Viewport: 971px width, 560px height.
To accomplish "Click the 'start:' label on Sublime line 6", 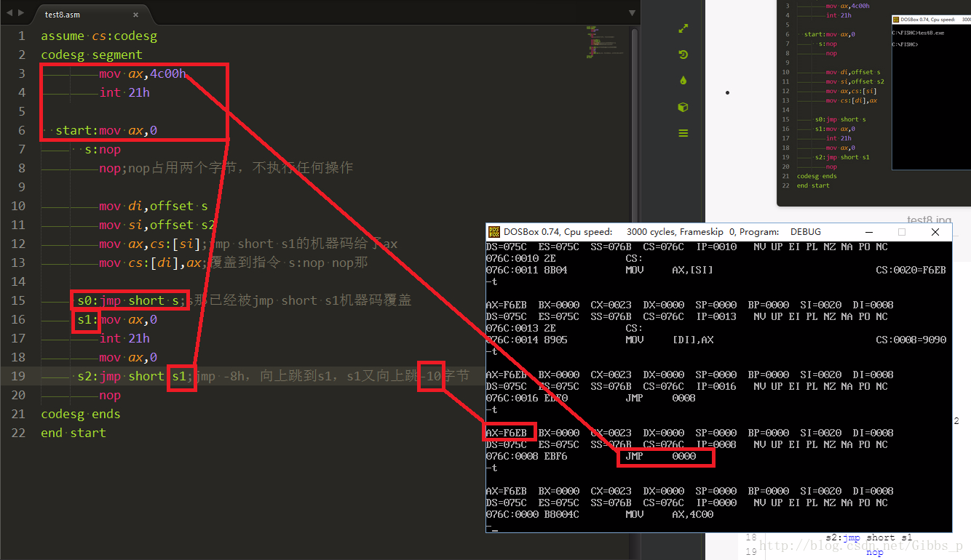I will tap(77, 131).
